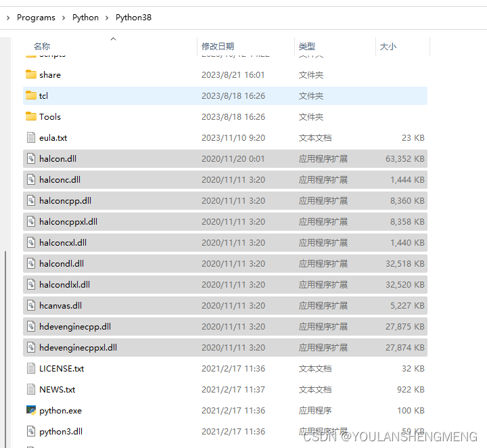Select Python38 in the breadcrumb path
The width and height of the screenshot is (487, 448).
coord(133,18)
